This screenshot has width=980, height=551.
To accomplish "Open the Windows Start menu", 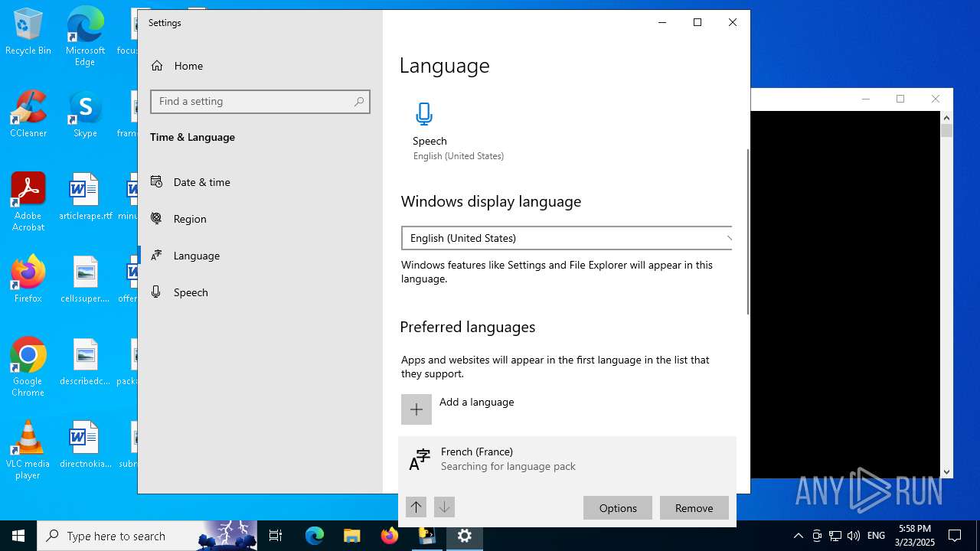I will 18,536.
